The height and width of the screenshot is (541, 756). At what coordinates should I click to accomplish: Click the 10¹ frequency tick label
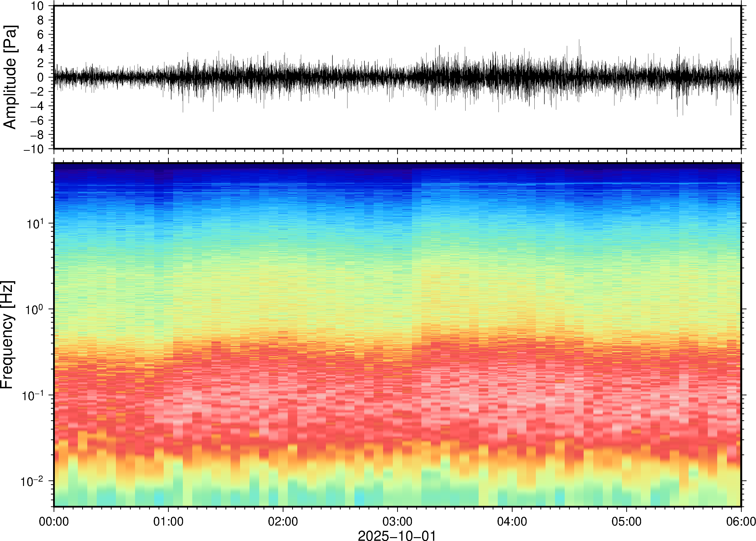click(x=35, y=223)
